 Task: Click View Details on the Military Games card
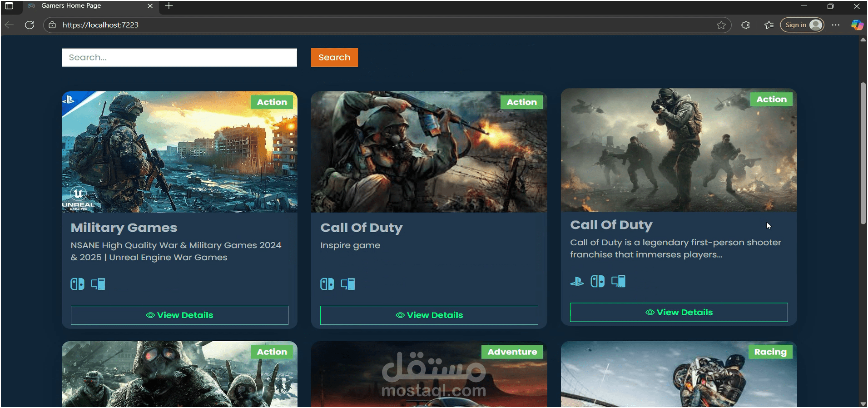(179, 315)
